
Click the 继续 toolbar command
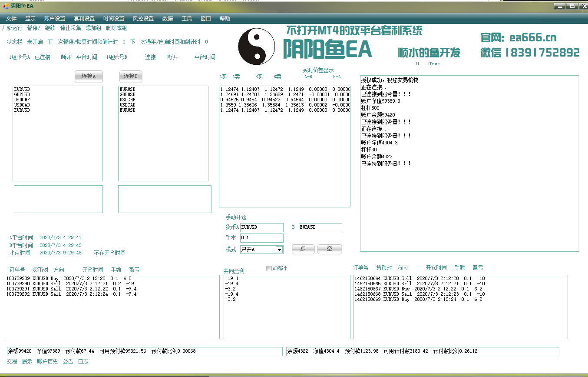click(x=50, y=28)
